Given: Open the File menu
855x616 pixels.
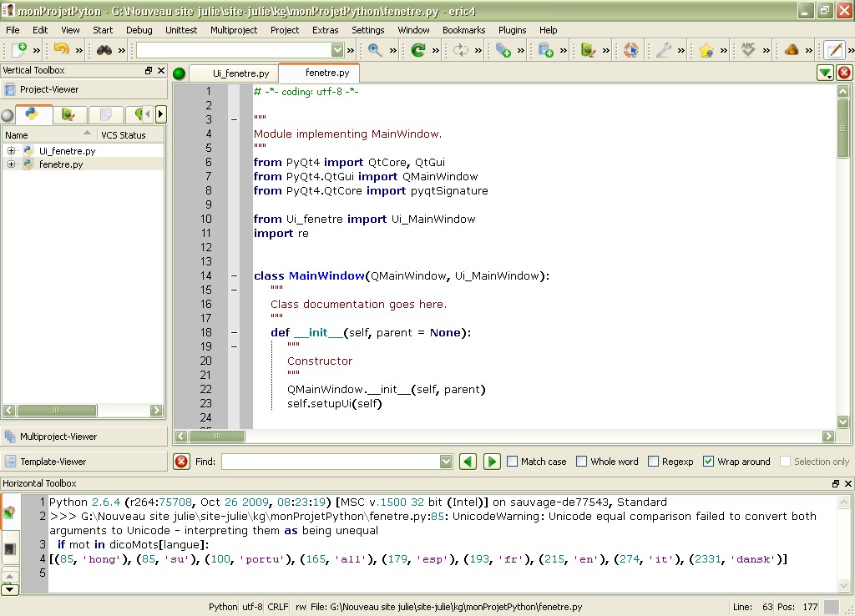Looking at the screenshot, I should tap(13, 30).
